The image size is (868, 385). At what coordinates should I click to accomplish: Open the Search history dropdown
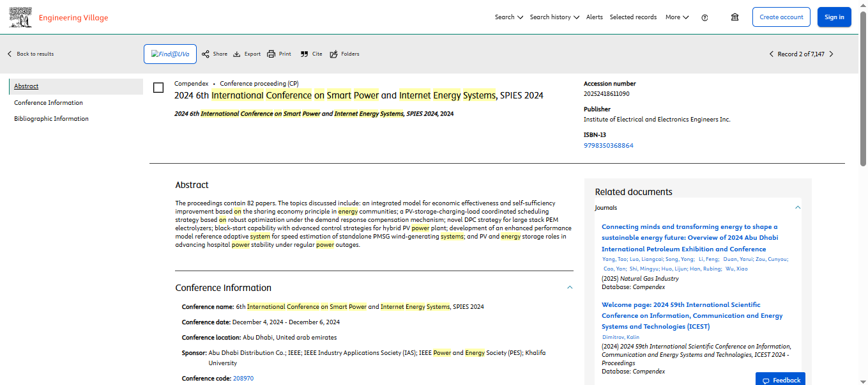tap(554, 17)
